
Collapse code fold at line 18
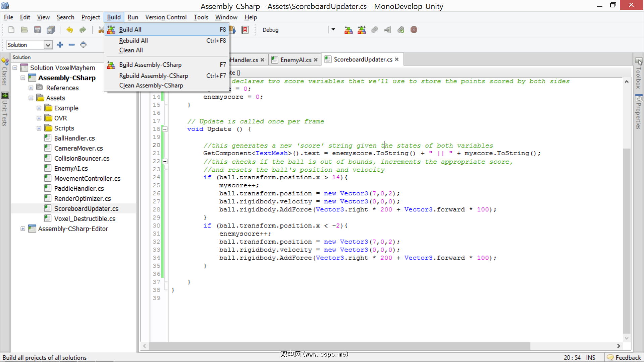point(165,129)
